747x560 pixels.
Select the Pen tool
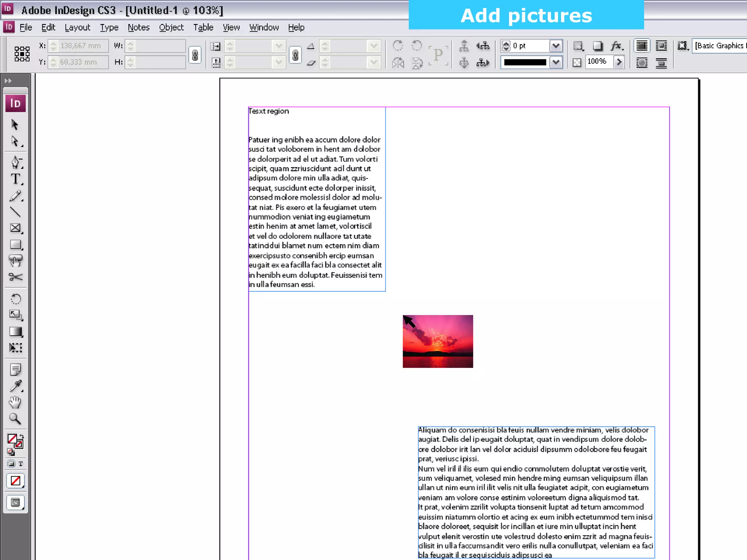tap(15, 162)
